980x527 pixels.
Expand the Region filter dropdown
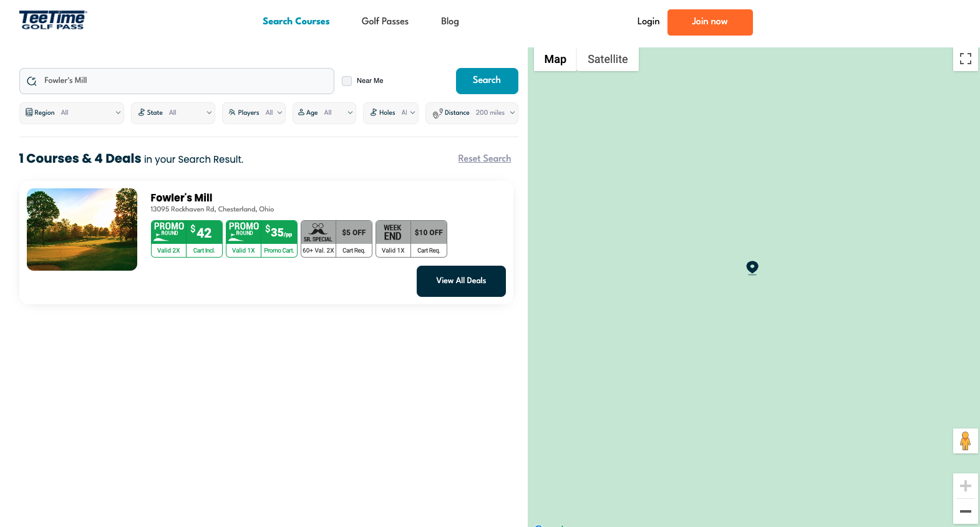click(72, 113)
